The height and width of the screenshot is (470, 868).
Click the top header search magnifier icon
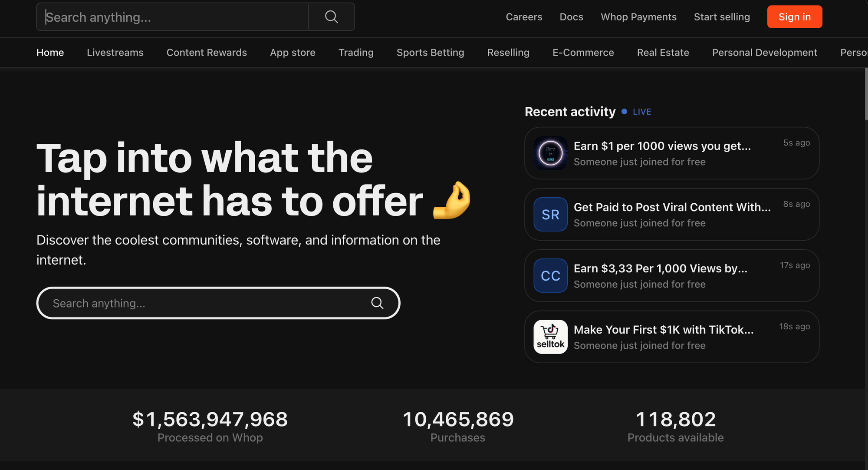pos(331,17)
